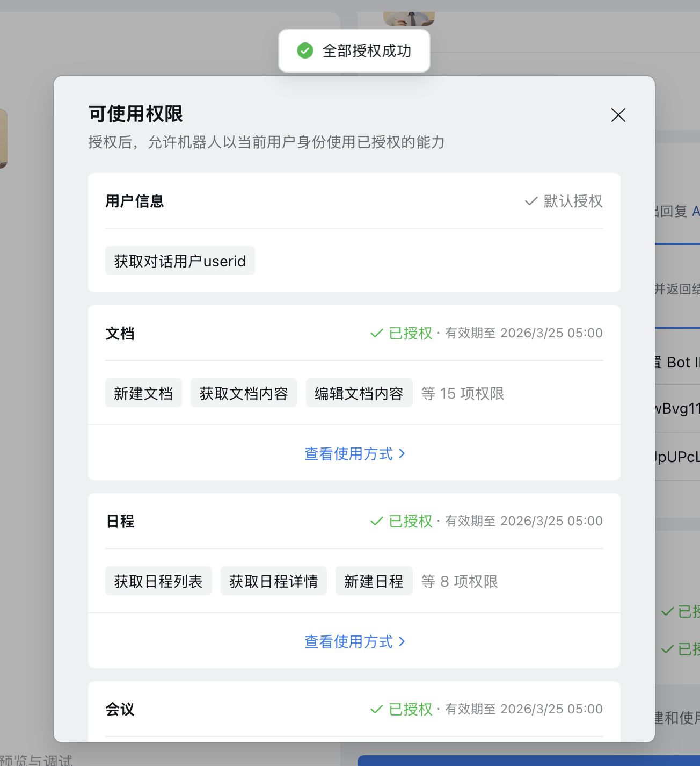Select the 获取文档内容 permission tag
The image size is (700, 766).
point(244,393)
